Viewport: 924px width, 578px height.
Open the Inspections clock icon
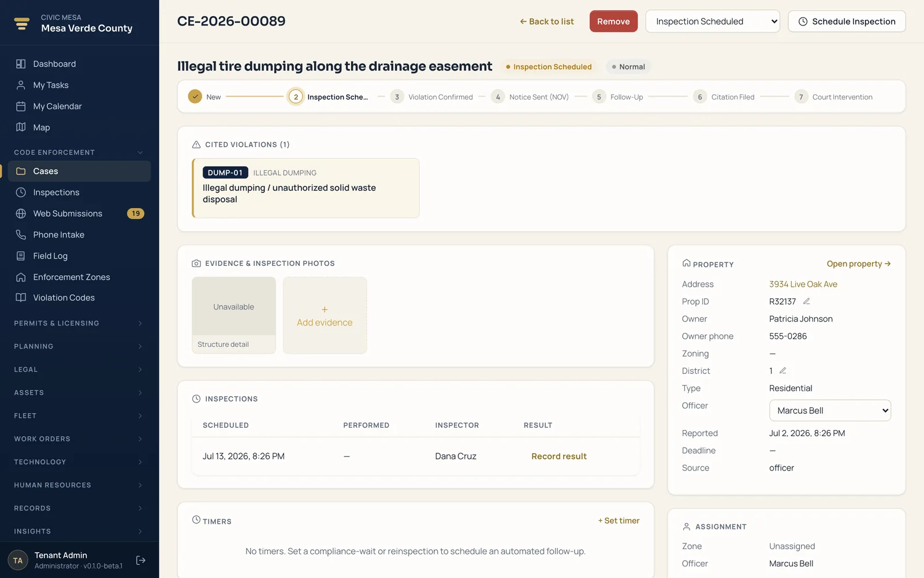21,192
